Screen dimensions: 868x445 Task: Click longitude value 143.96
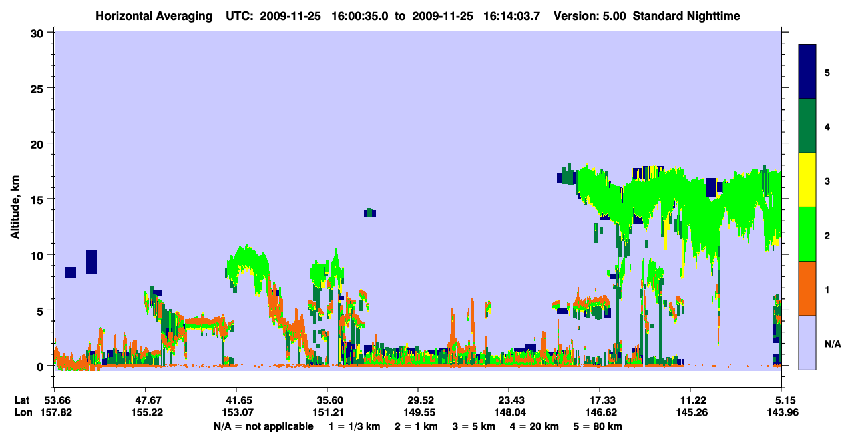[x=783, y=412]
